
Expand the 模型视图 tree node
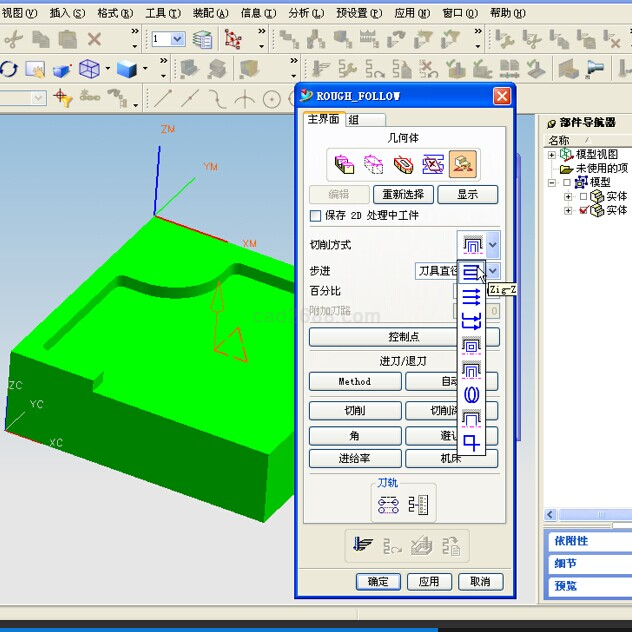[x=552, y=155]
